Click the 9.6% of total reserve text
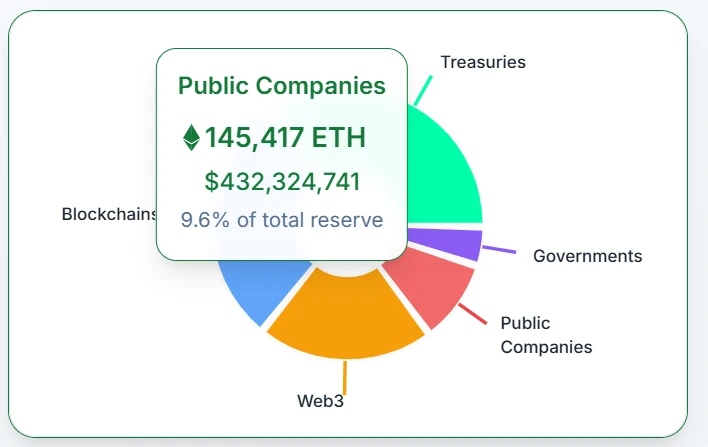708x447 pixels. click(282, 219)
